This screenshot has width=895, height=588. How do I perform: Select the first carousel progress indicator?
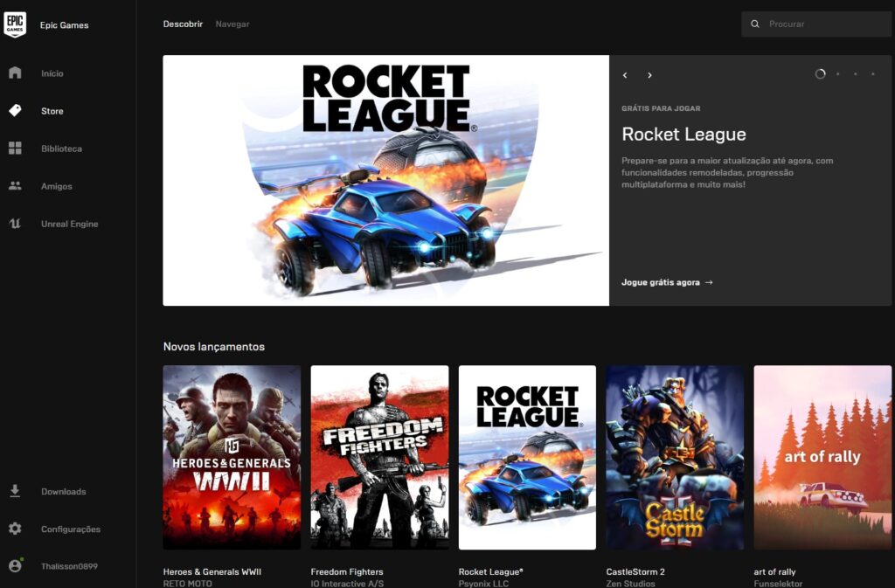click(x=820, y=73)
